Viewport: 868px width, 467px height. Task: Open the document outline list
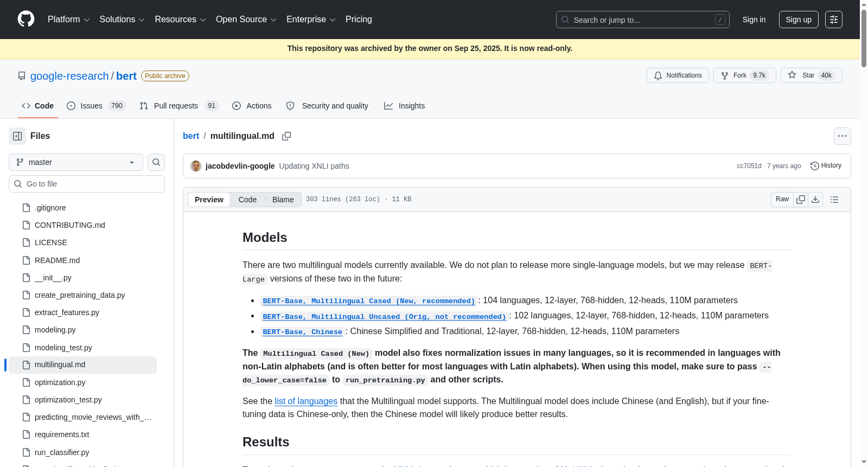(834, 200)
